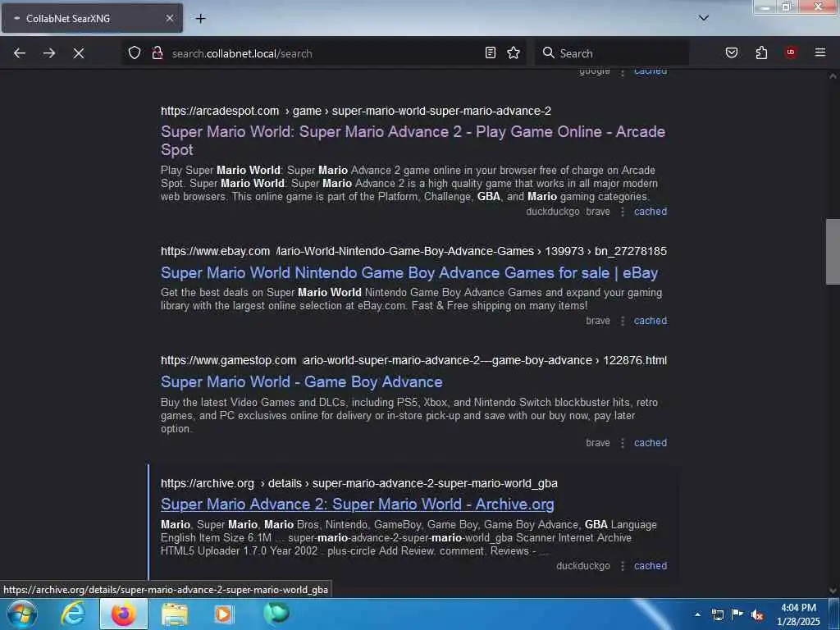Click the archive.org URL breadcrumb
This screenshot has height=630, width=840.
coord(359,483)
